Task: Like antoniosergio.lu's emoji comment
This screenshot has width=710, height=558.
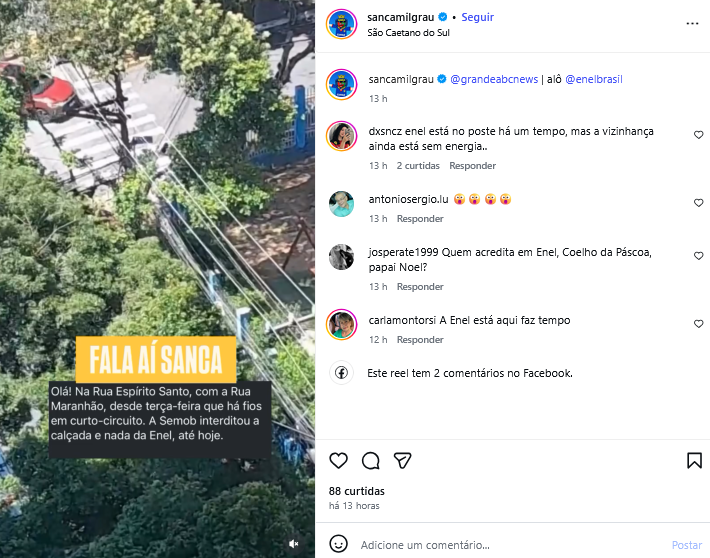Action: coord(698,203)
